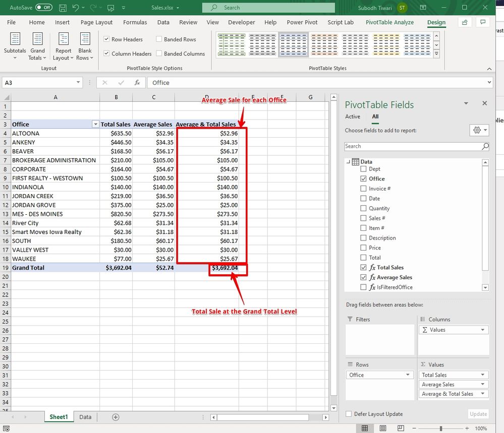Viewport: 504px width, 433px height.
Task: Enable the Banded Rows checkbox
Action: point(159,39)
